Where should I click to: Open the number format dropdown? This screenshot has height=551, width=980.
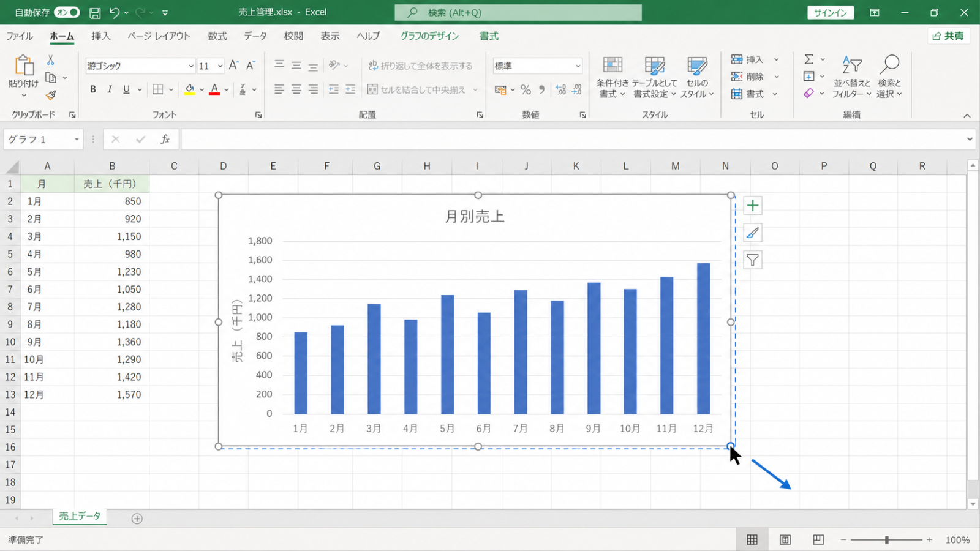(577, 66)
